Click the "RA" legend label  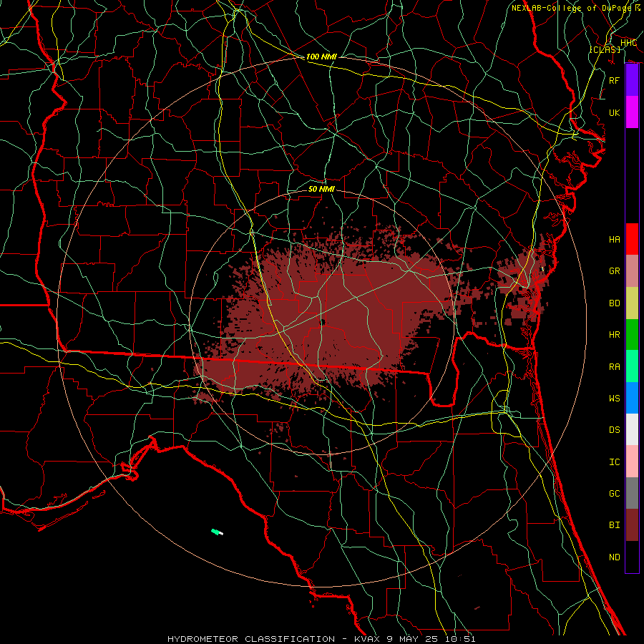(x=615, y=367)
